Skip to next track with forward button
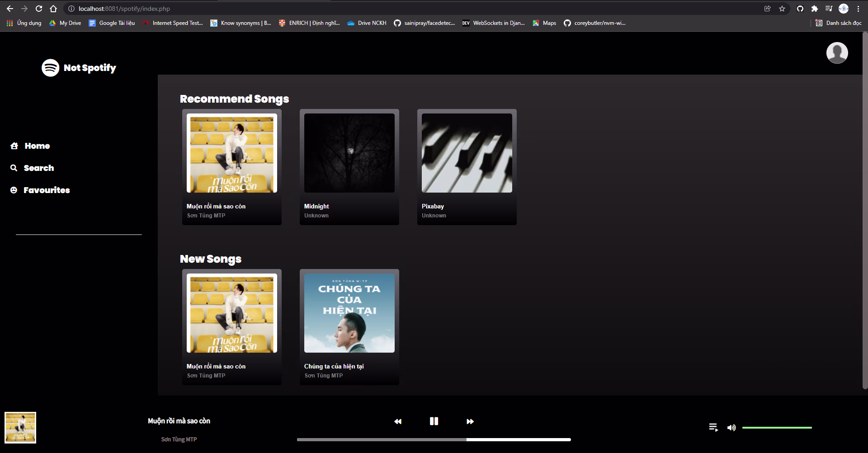 tap(470, 421)
